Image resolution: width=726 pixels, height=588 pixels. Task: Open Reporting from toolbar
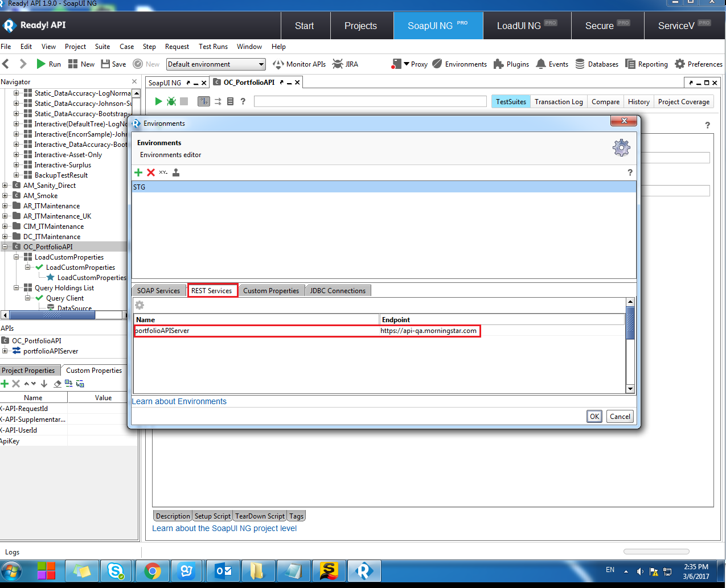(646, 64)
